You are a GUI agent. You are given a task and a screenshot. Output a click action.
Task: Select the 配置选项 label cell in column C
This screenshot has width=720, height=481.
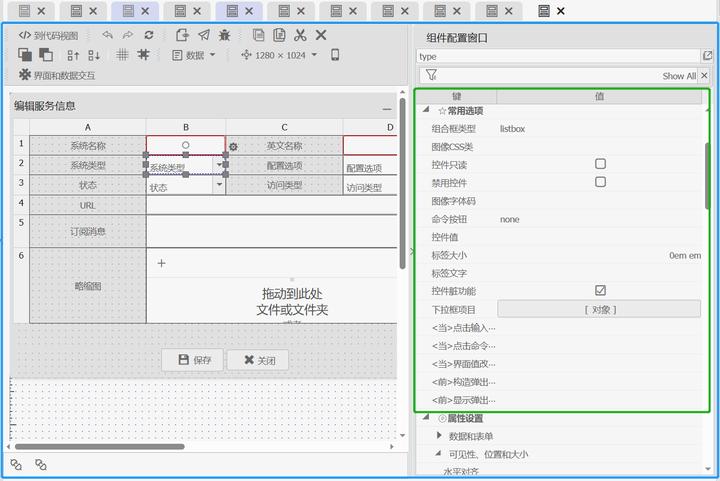coord(284,166)
